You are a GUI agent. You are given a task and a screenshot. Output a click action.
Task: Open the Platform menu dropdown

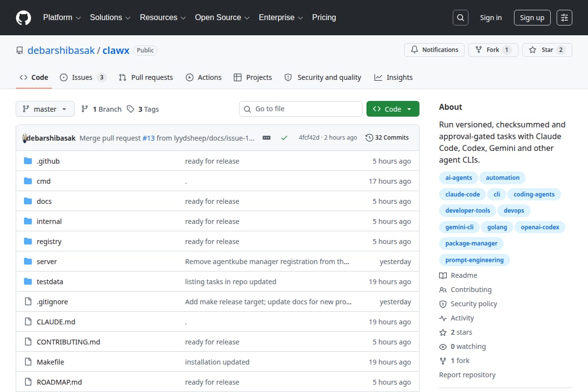[x=62, y=18]
